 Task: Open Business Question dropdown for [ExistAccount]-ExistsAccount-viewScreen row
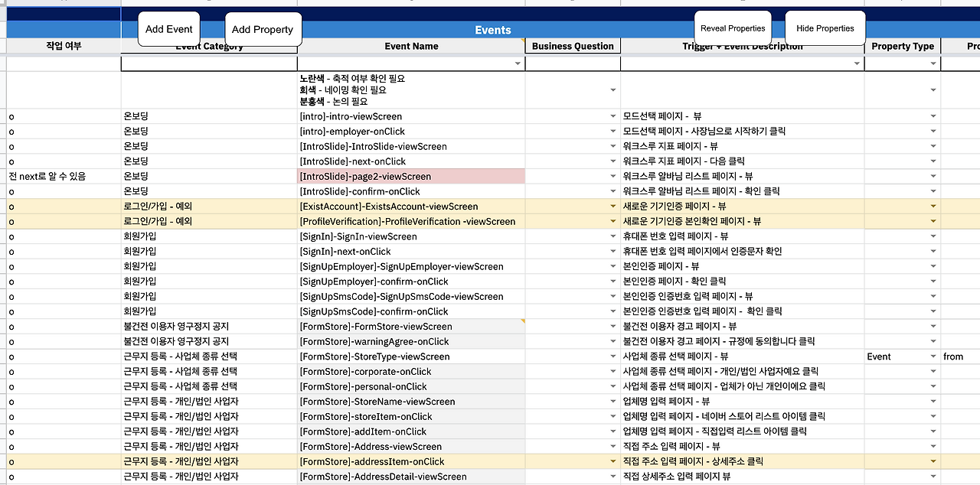(612, 207)
